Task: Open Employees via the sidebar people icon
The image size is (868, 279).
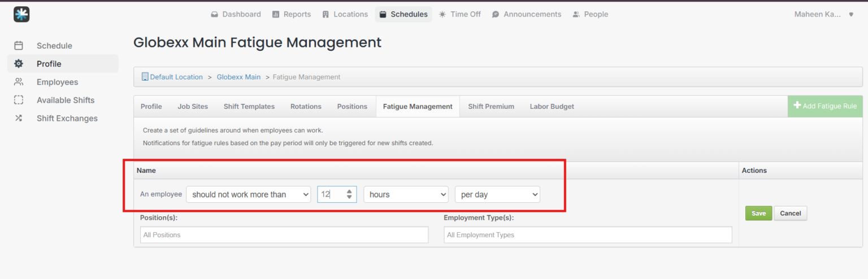Action: [x=19, y=82]
